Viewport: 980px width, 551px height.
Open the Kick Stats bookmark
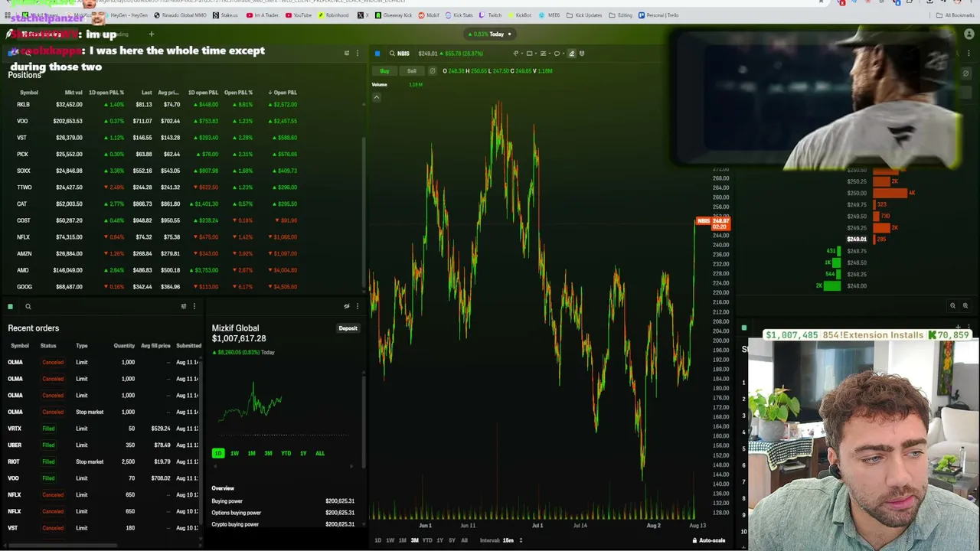pos(459,15)
